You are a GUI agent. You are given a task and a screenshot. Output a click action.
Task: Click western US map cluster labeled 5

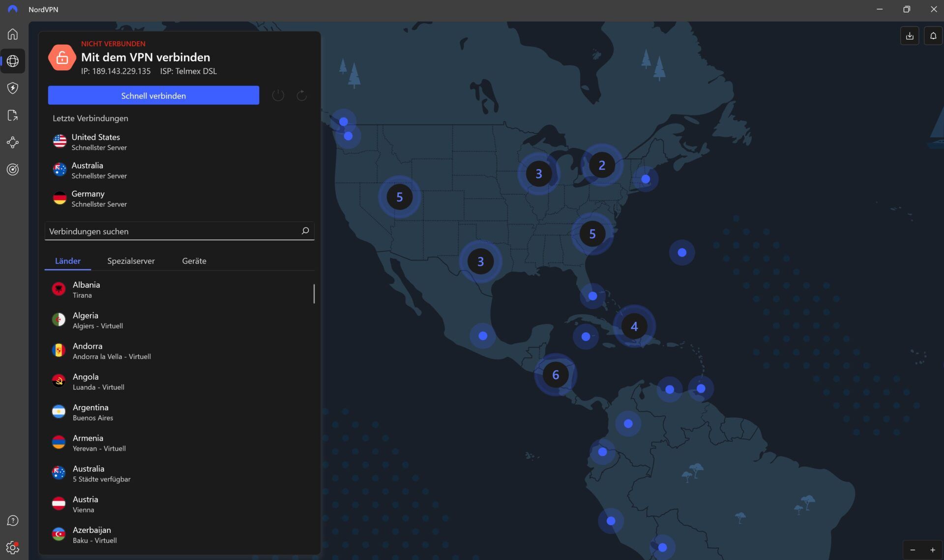click(399, 197)
